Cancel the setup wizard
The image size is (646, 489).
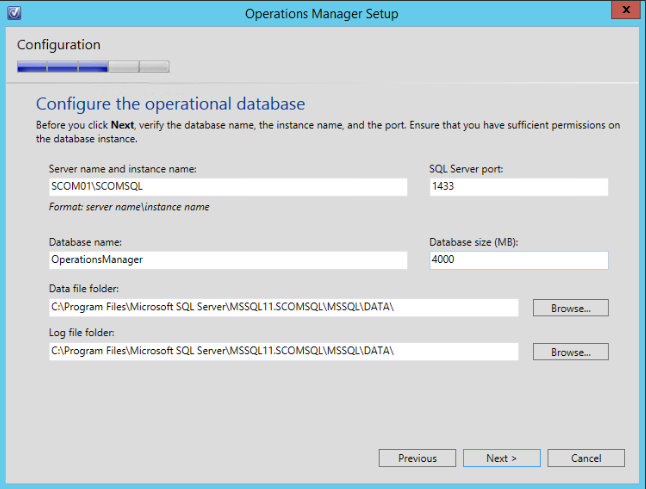click(x=586, y=458)
